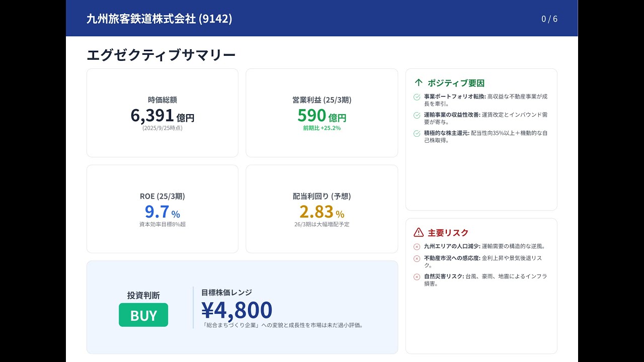
Task: Click the red X icon next to 不動産市況への感応度
Action: point(417,258)
